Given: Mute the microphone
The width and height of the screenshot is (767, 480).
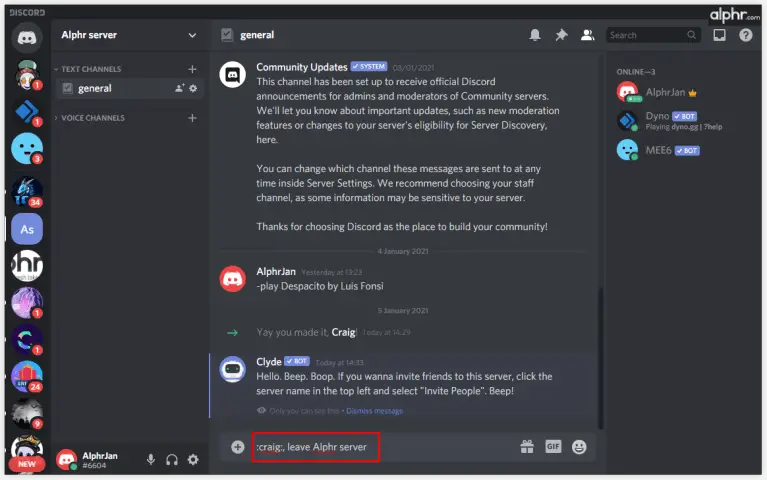Looking at the screenshot, I should click(151, 459).
